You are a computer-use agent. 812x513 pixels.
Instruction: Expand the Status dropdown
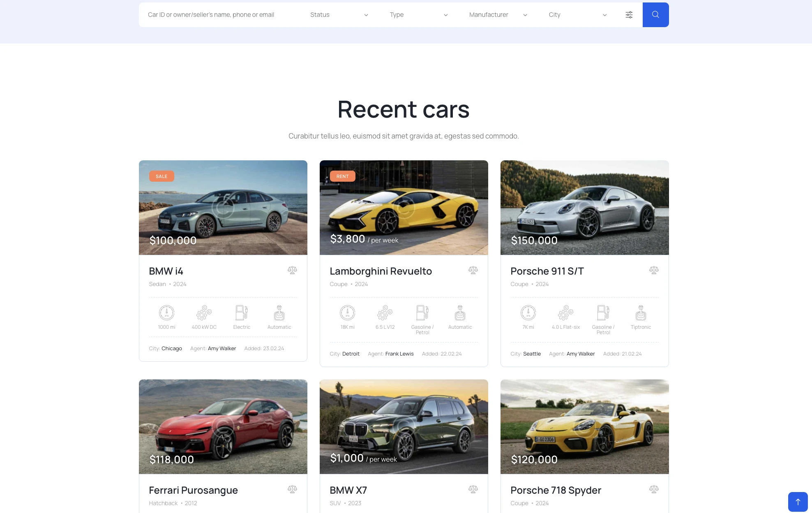(x=339, y=15)
